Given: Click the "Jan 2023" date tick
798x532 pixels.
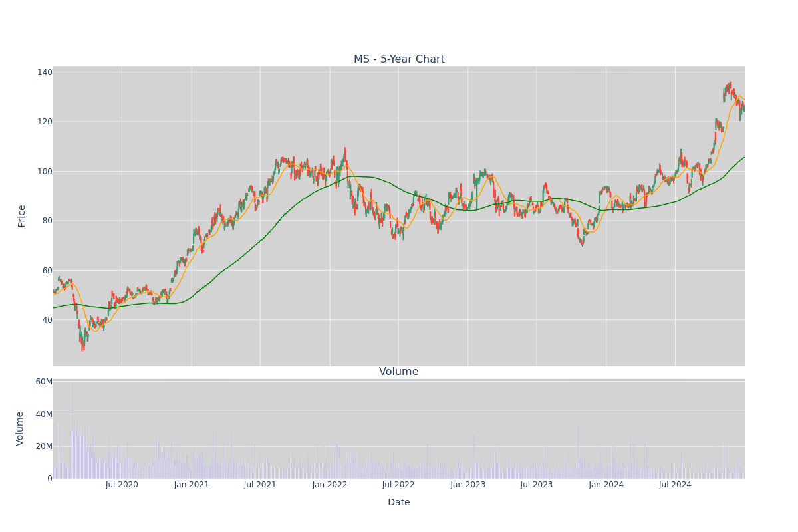Looking at the screenshot, I should [x=468, y=485].
